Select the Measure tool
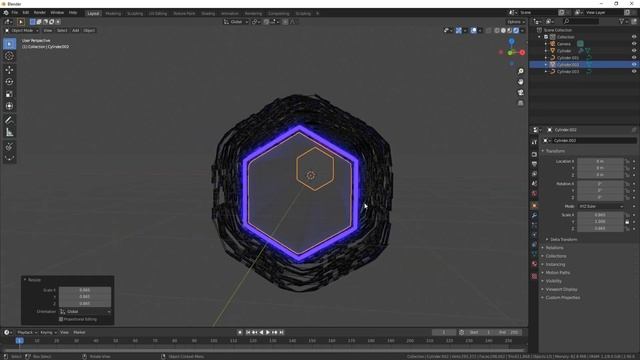This screenshot has width=640, height=360. [9, 132]
